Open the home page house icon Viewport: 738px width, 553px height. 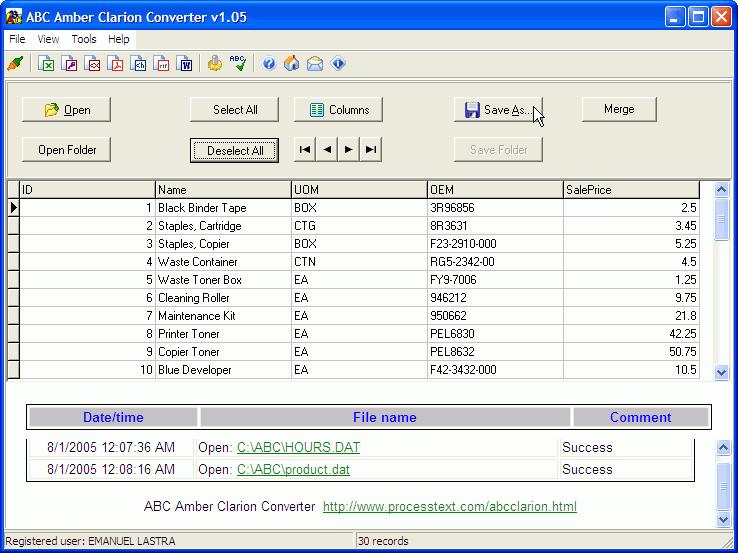292,64
